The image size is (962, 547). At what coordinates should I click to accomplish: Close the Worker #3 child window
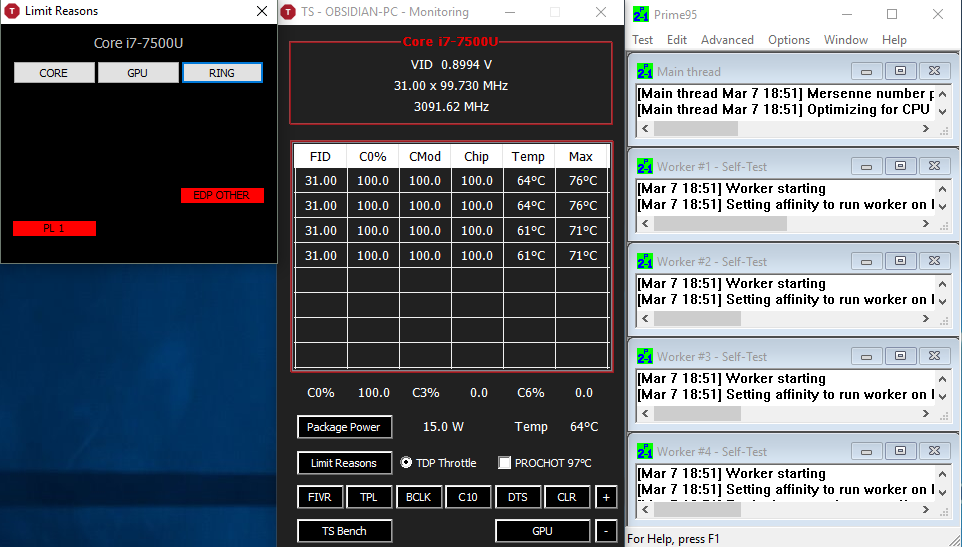click(x=934, y=356)
